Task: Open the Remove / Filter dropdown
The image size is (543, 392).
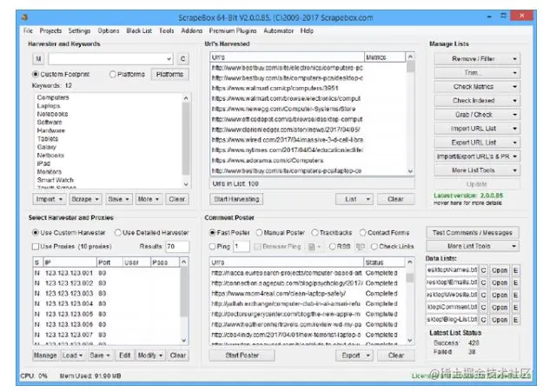Action: point(477,59)
